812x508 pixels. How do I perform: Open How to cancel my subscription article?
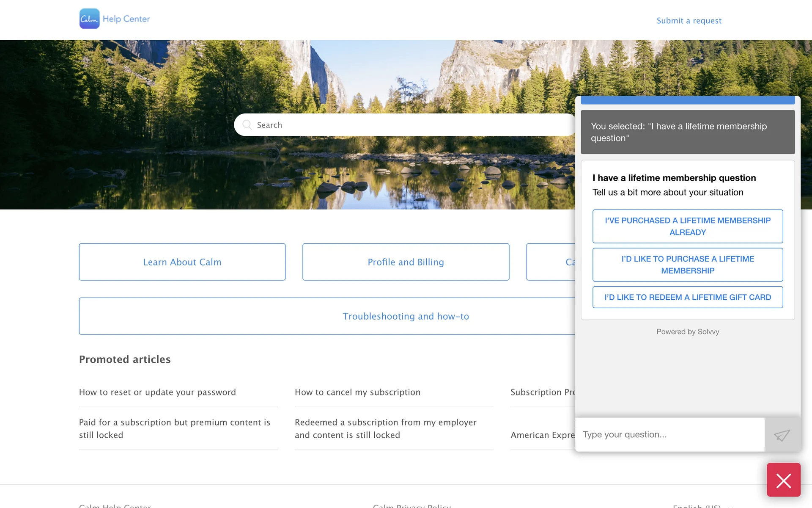click(x=357, y=392)
